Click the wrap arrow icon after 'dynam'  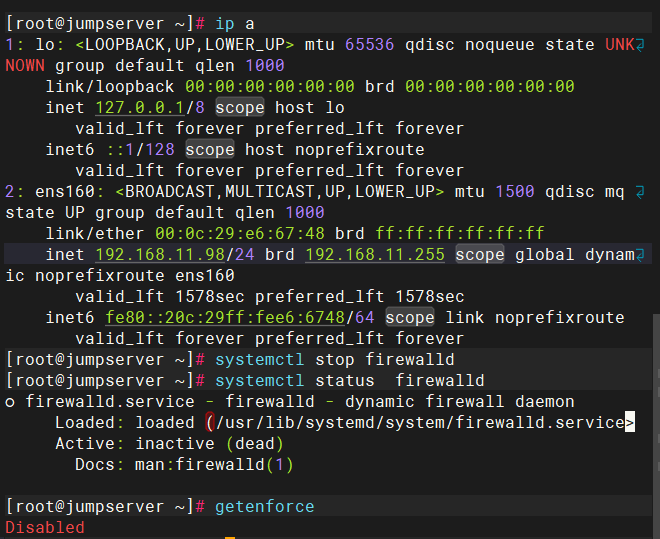coord(640,255)
